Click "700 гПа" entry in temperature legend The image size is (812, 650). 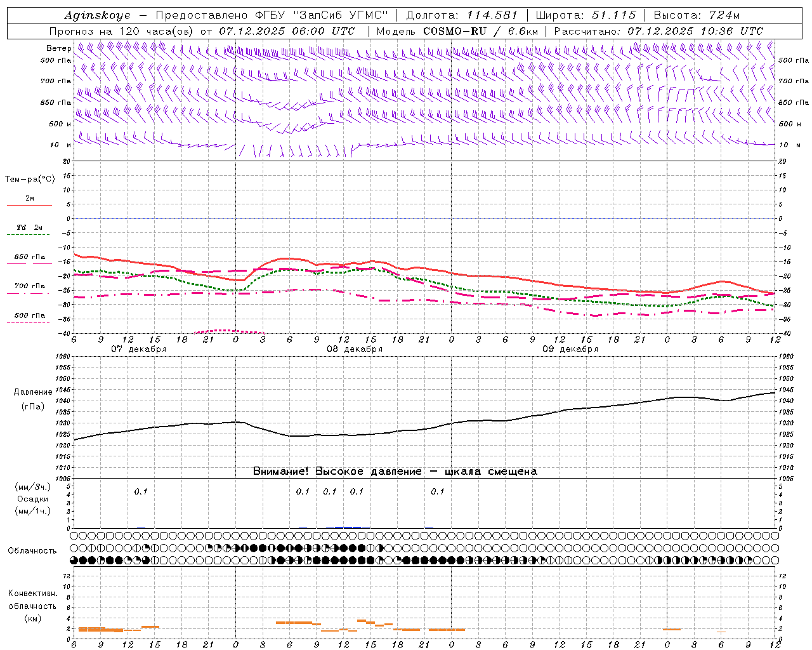click(x=30, y=286)
